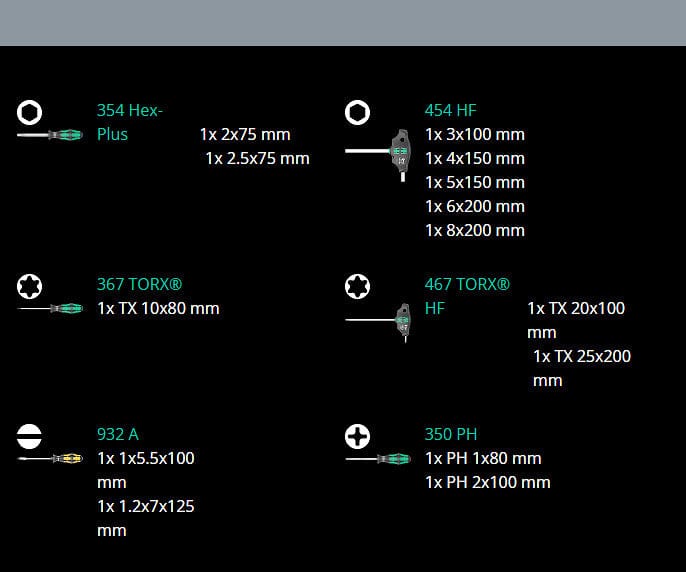Click the hexagon tip icon beside 354 Hex-Plus
This screenshot has height=572, width=686.
coord(30,111)
